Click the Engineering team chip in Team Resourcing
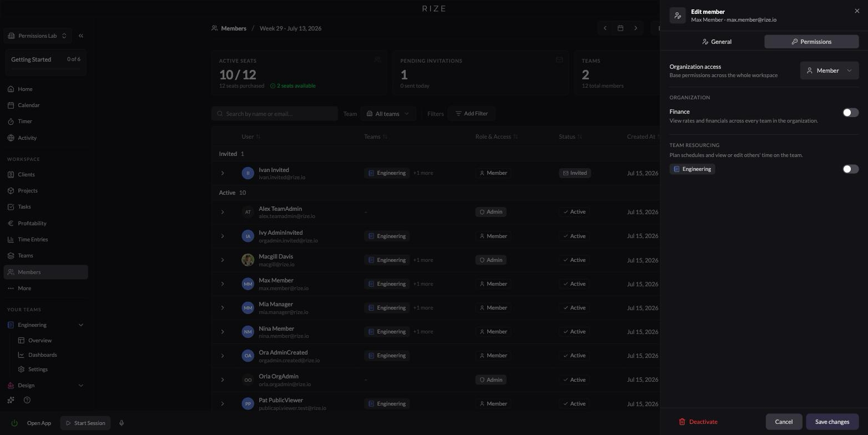868x435 pixels. 692,169
